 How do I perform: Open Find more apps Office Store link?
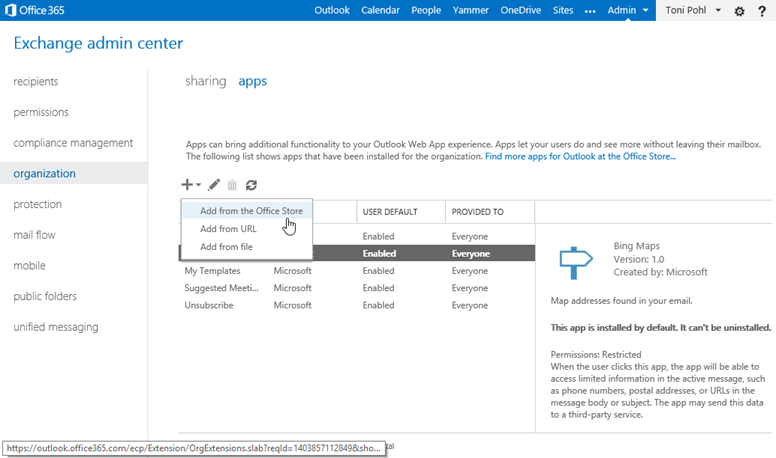[x=580, y=157]
